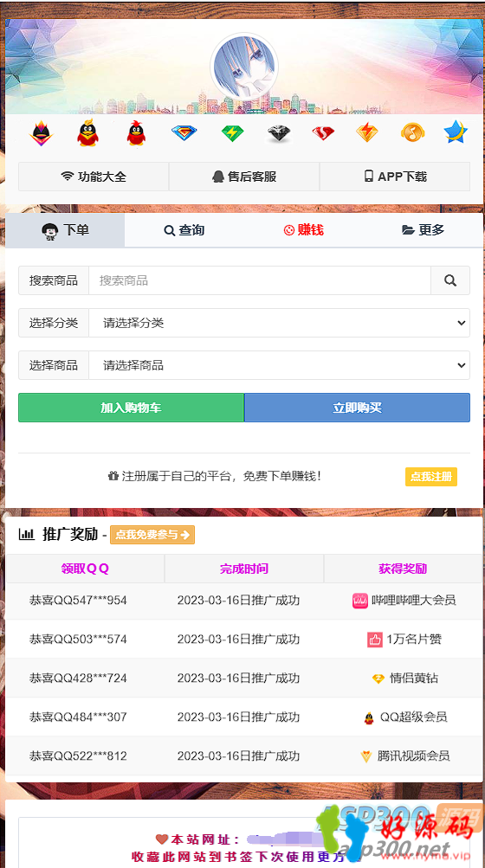The width and height of the screenshot is (485, 868).
Task: Contact 售后客服 support button
Action: [244, 177]
